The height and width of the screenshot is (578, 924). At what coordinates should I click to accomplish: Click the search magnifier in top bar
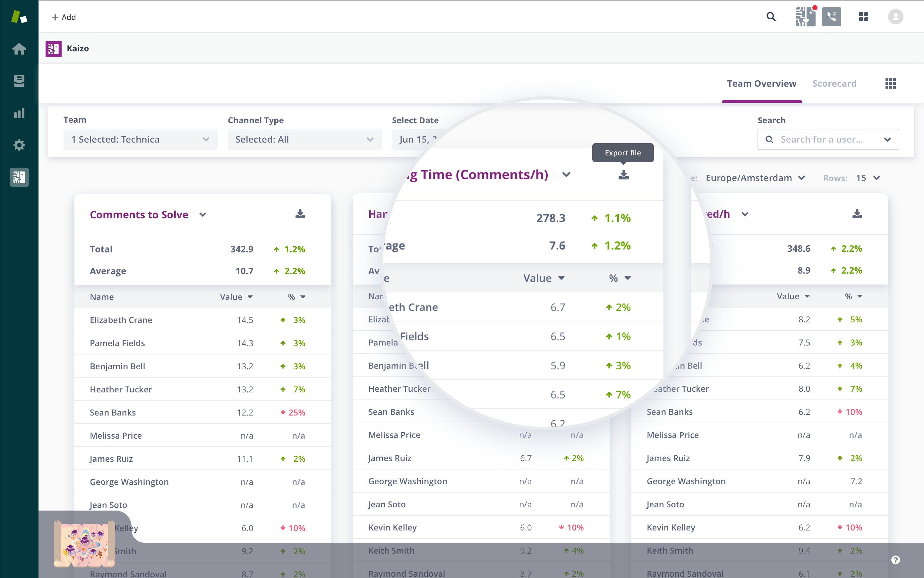[x=771, y=17]
